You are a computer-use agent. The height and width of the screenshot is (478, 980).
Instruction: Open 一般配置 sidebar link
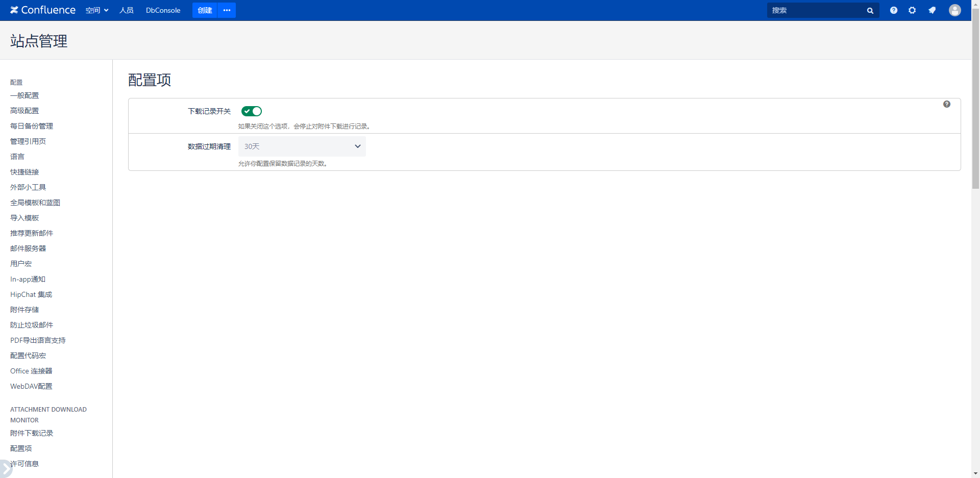click(x=24, y=95)
